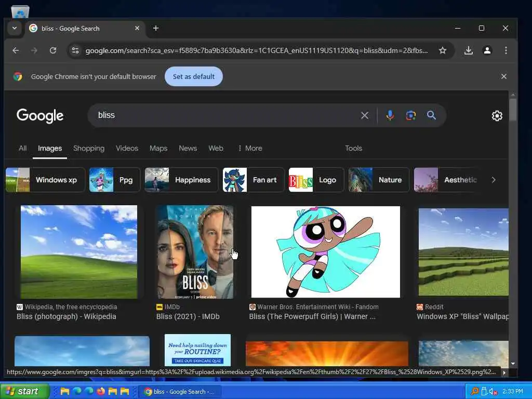Close the bliss - Google Search tab
The width and height of the screenshot is (532, 399).
pos(137,28)
